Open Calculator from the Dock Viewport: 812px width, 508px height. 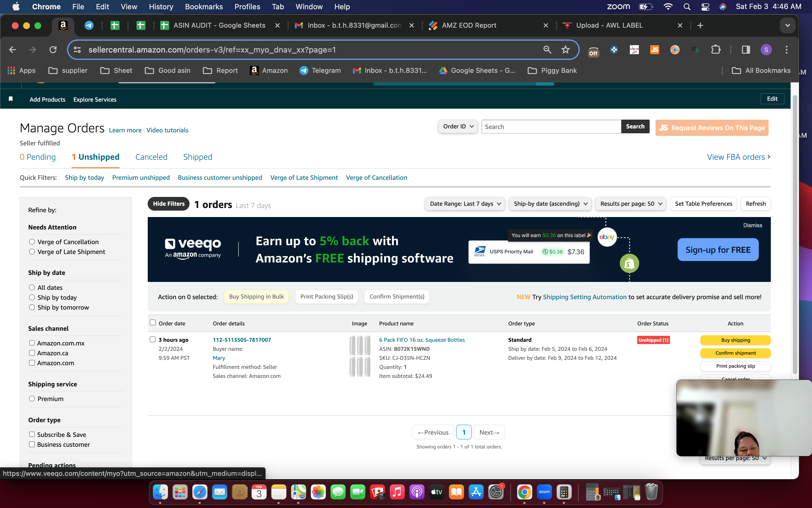click(x=564, y=492)
